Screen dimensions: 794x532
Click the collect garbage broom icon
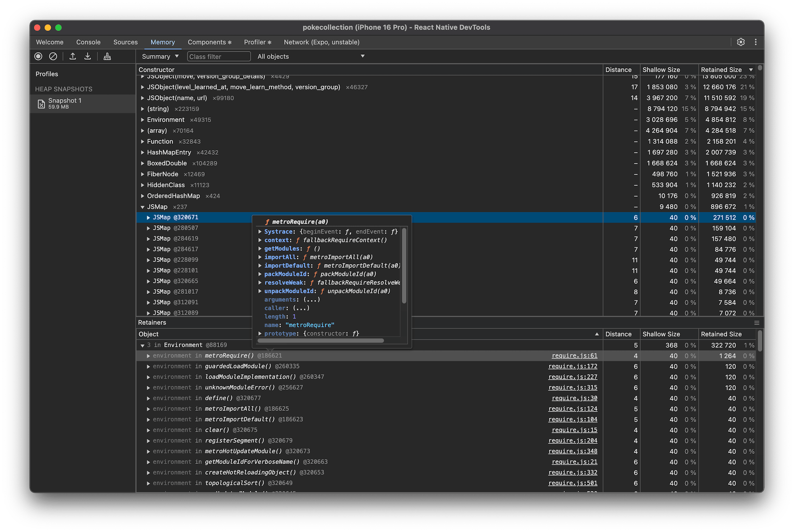click(x=107, y=56)
